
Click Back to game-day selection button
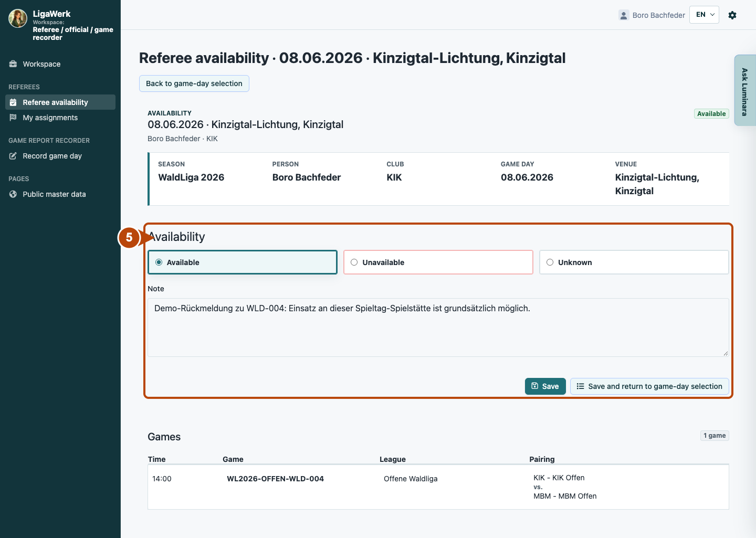(x=194, y=83)
